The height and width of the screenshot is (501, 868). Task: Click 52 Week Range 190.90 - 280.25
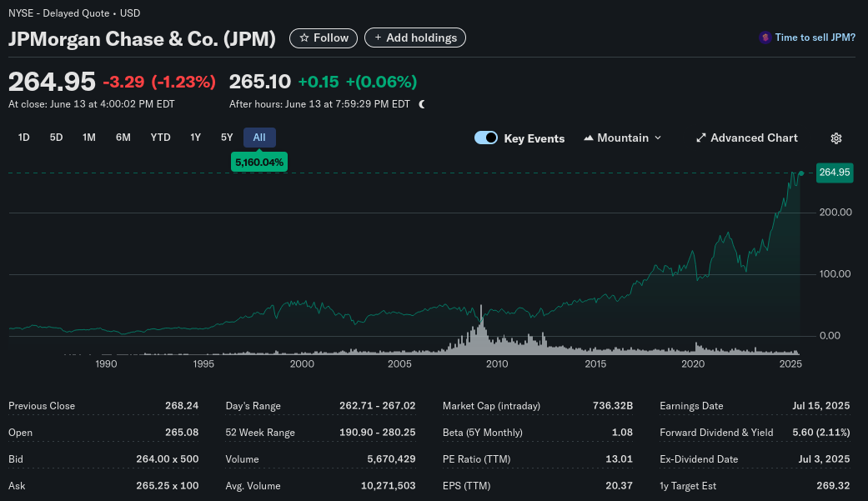click(377, 433)
